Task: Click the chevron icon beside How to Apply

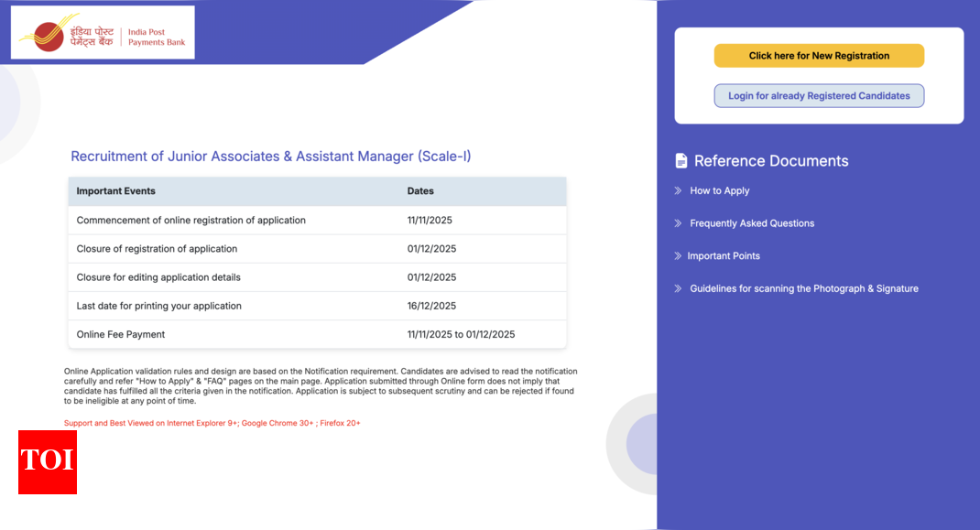Action: tap(678, 190)
